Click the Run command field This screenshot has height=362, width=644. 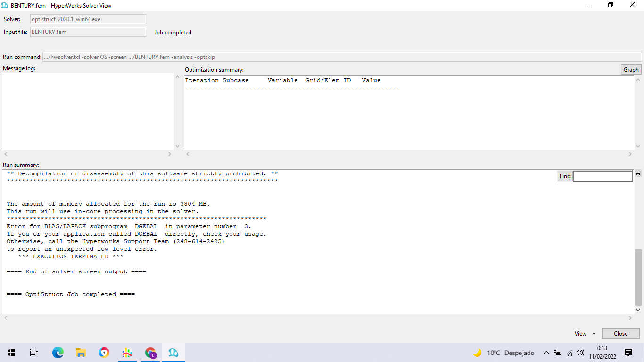pyautogui.click(x=342, y=57)
